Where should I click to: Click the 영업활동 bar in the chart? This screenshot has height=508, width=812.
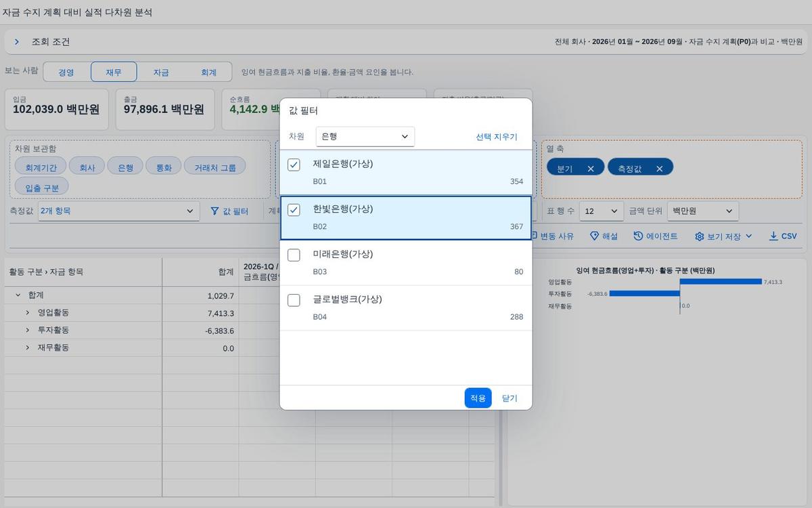(721, 282)
